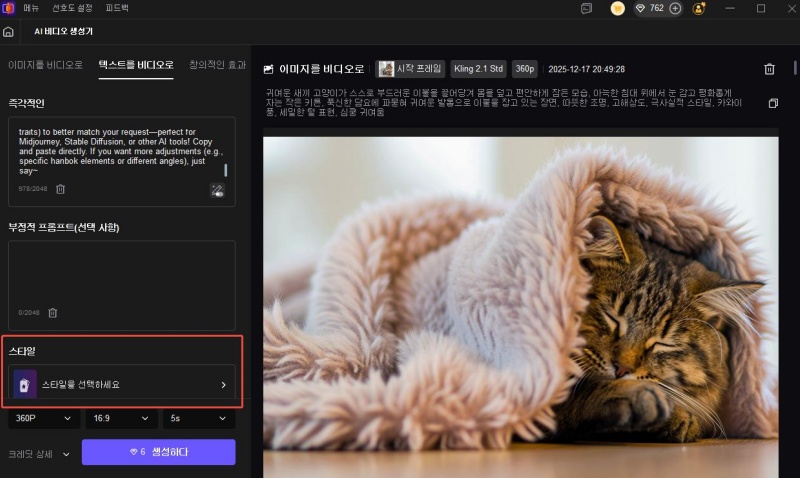Open the 5s duration dropdown
Viewport: 800px width, 478px height.
coord(198,419)
